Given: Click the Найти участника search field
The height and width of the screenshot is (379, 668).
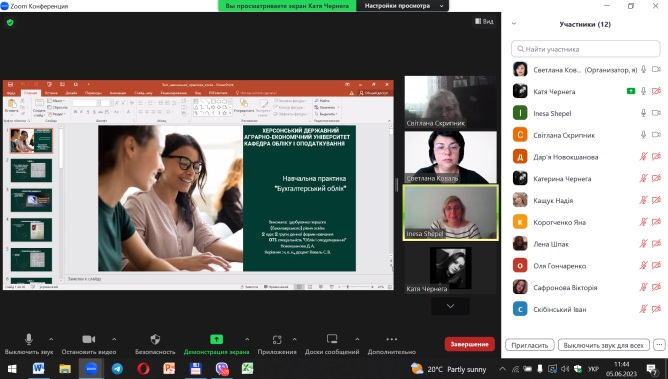Looking at the screenshot, I should click(585, 49).
